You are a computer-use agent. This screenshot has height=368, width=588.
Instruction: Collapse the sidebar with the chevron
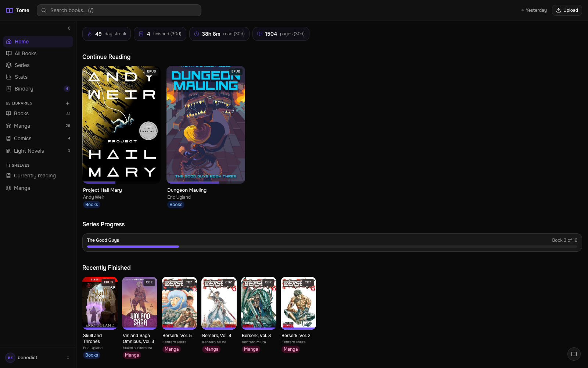coord(69,28)
